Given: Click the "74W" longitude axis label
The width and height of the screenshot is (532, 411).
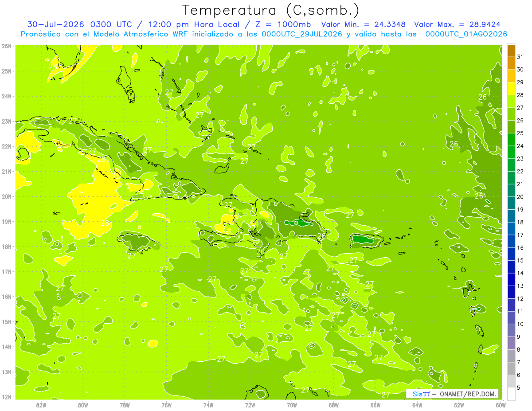Looking at the screenshot, I should [208, 404].
